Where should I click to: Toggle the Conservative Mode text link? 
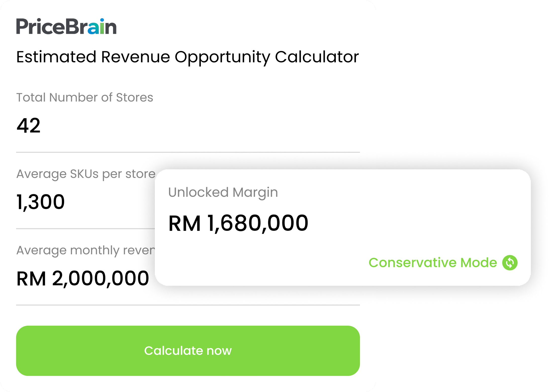click(x=433, y=263)
